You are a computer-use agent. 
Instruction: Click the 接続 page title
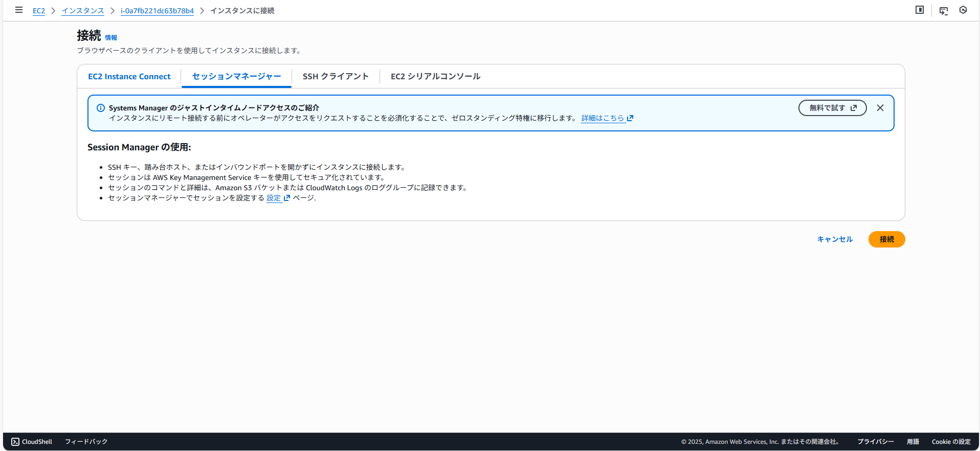[89, 35]
